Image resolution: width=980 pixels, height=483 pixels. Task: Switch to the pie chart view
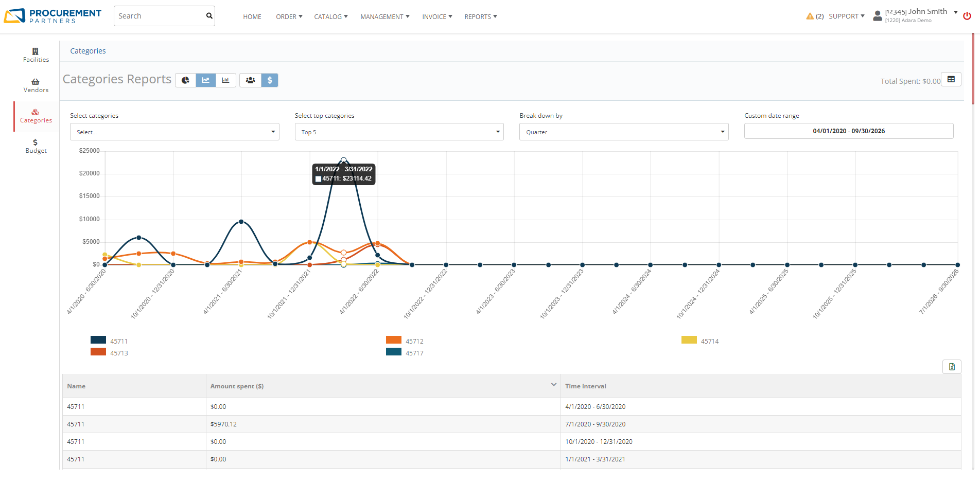click(x=185, y=80)
